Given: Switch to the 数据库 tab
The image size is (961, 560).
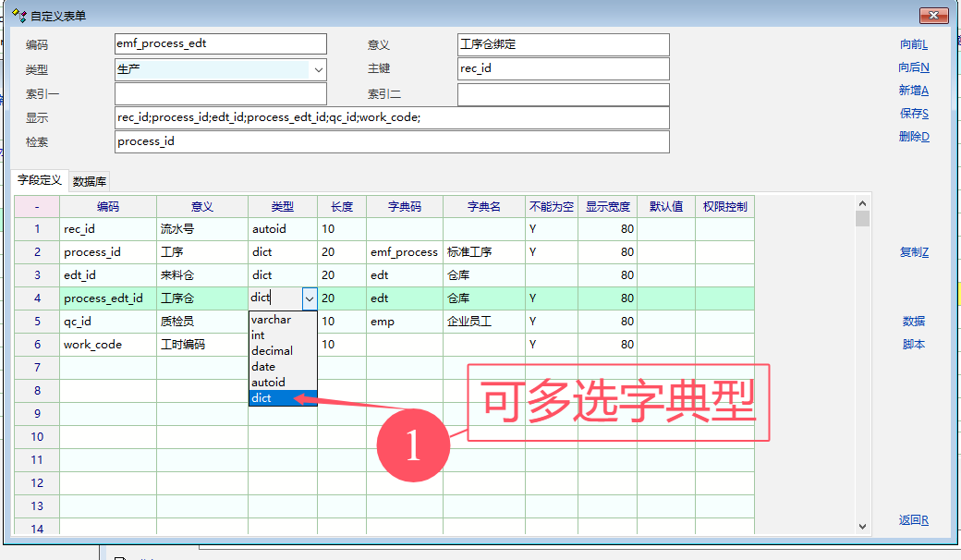Looking at the screenshot, I should pos(90,181).
